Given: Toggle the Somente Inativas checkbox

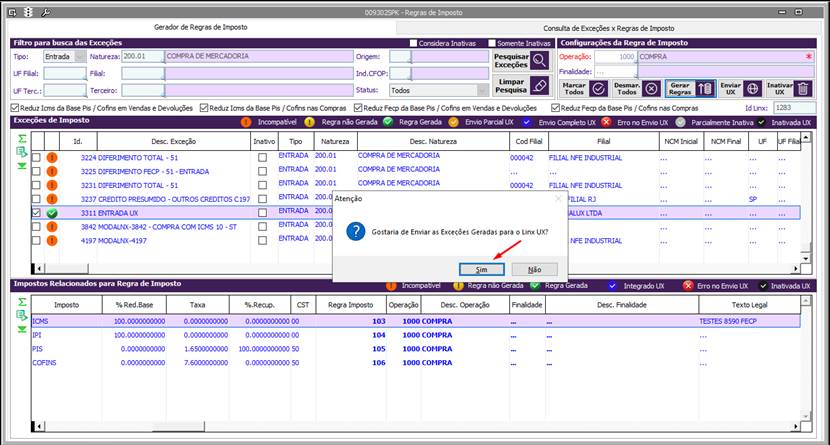Looking at the screenshot, I should pyautogui.click(x=492, y=43).
